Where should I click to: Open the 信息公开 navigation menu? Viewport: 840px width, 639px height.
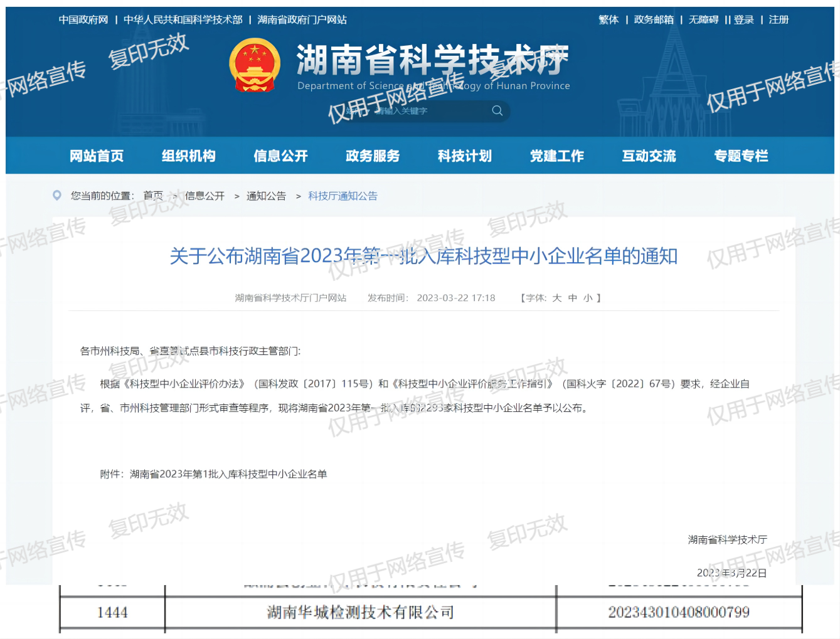(x=280, y=156)
